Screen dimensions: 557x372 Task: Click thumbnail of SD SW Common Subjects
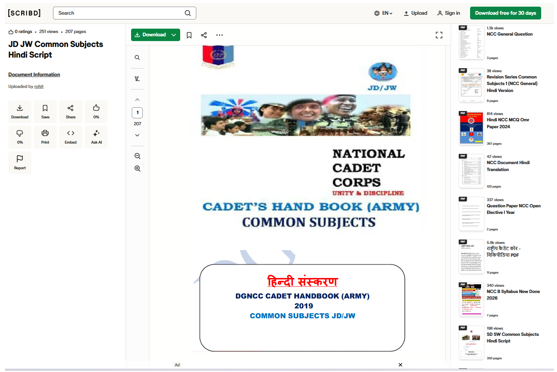coord(471,343)
